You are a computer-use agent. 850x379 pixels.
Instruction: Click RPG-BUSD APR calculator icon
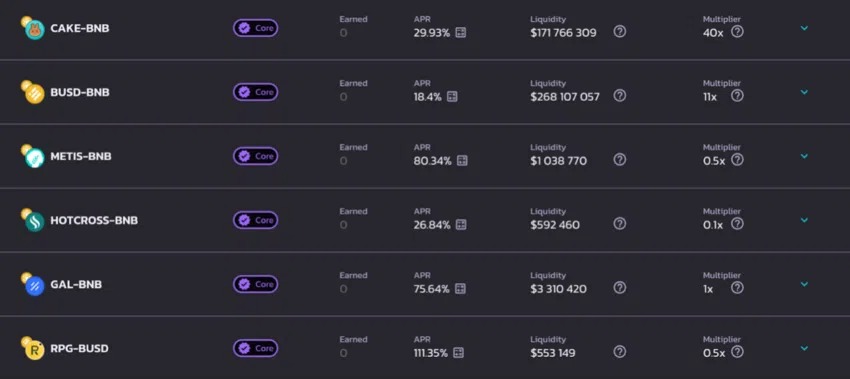point(459,353)
